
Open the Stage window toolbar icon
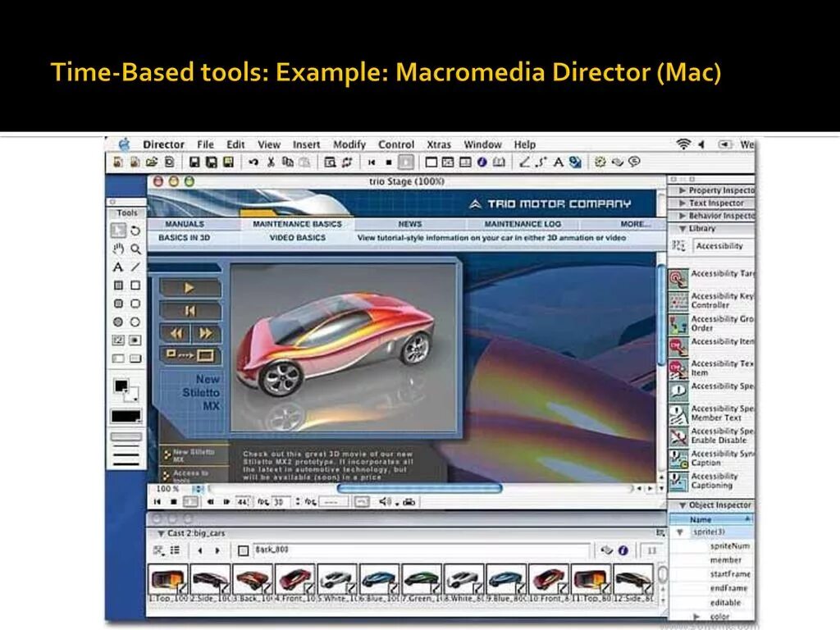coord(431,162)
